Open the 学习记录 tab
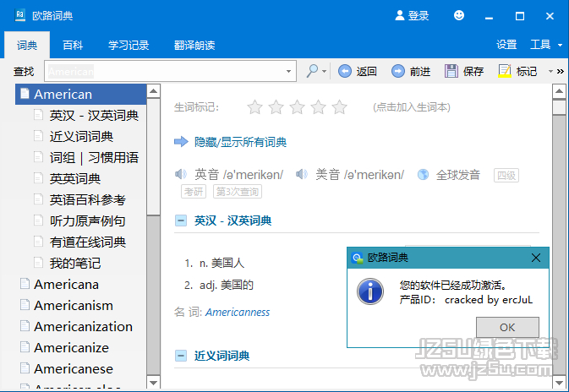 tap(129, 45)
